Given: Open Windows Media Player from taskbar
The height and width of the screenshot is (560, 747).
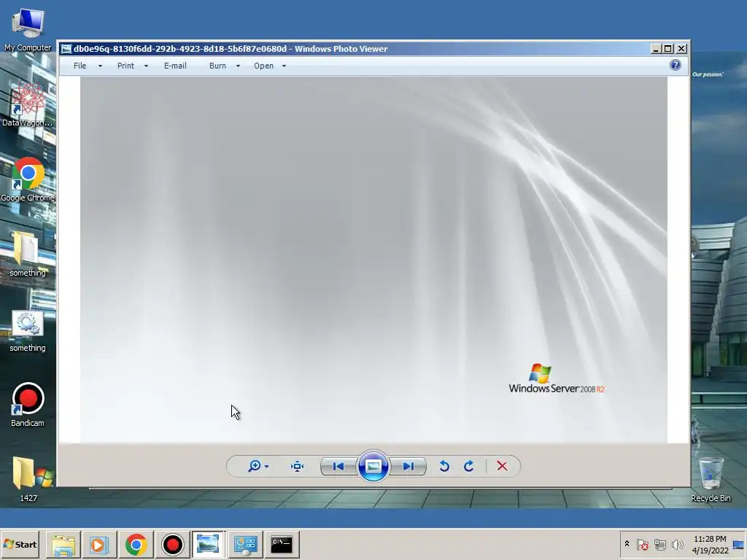Looking at the screenshot, I should 99,544.
